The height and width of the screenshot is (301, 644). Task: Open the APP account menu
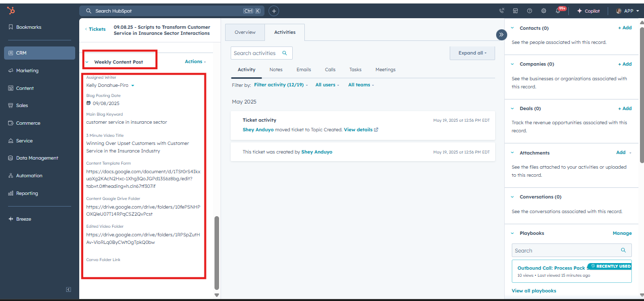pyautogui.click(x=627, y=11)
